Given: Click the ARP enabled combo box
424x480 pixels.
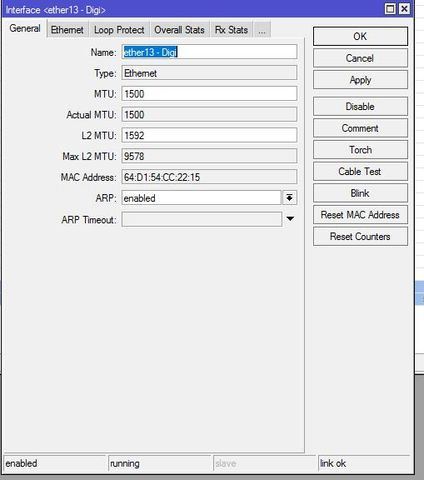Looking at the screenshot, I should point(201,198).
